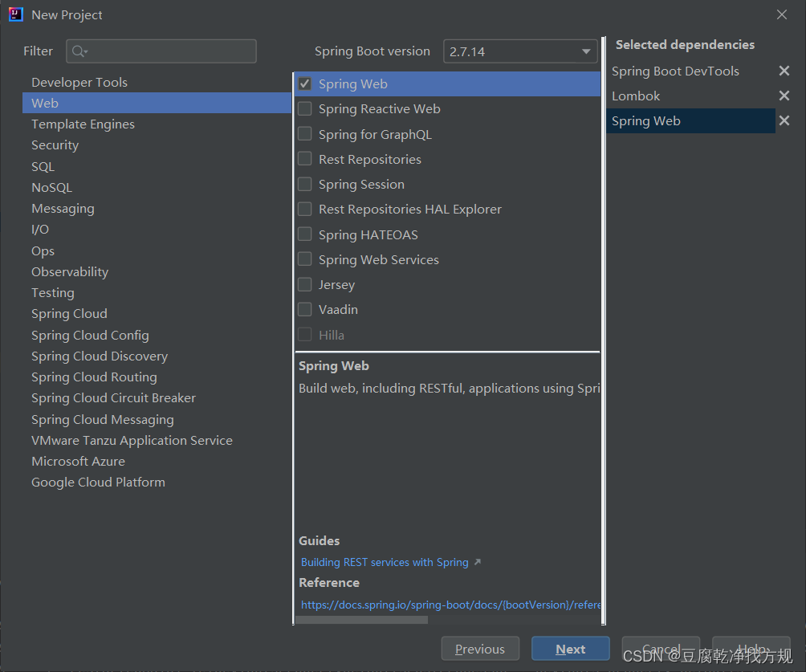Image resolution: width=806 pixels, height=672 pixels.
Task: Choose Spring Cloud Routing category
Action: coord(157,377)
